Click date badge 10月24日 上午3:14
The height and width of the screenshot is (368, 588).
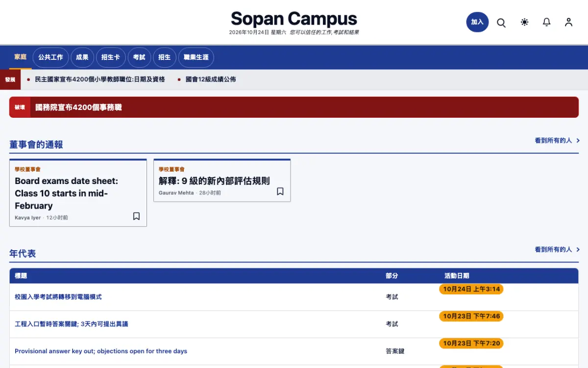click(x=471, y=289)
